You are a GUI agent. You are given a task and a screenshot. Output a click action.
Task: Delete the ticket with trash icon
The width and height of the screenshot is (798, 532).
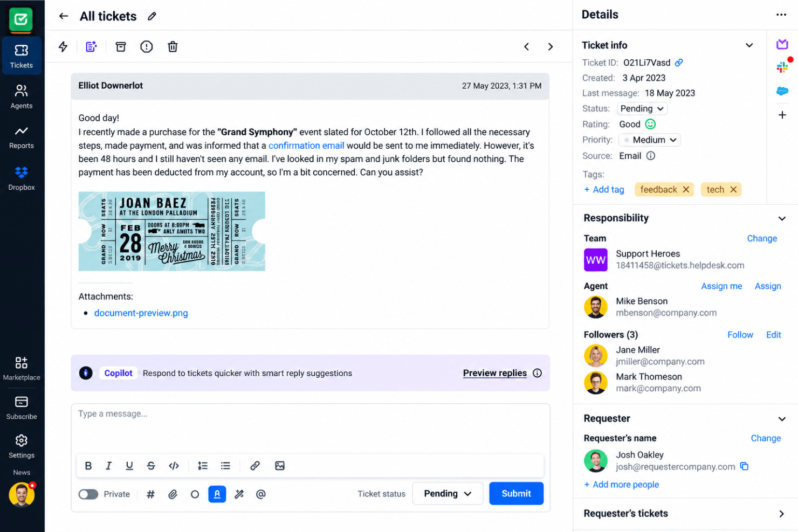coord(173,47)
